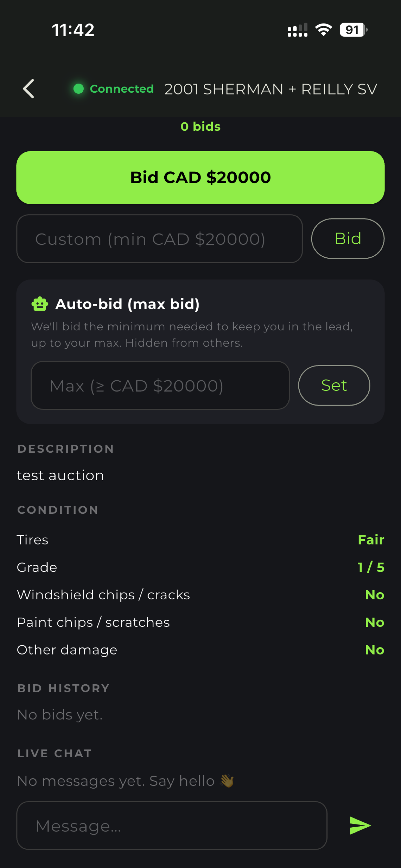
Task: Click the Auto-bid robot icon
Action: click(40, 304)
